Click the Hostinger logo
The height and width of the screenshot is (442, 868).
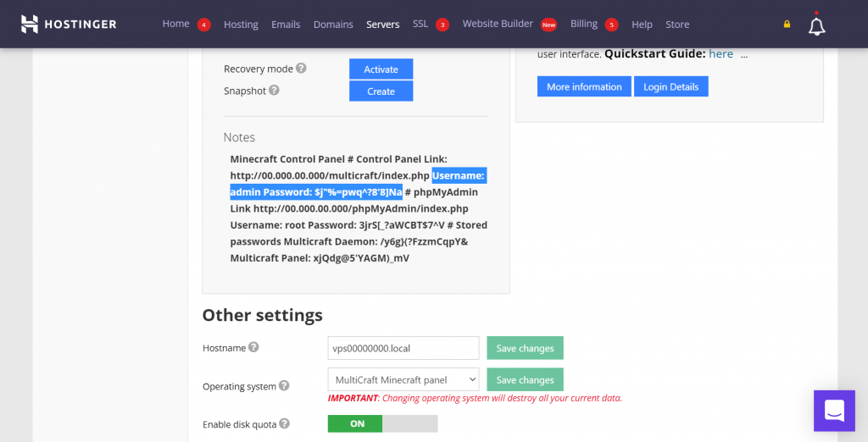[x=69, y=24]
